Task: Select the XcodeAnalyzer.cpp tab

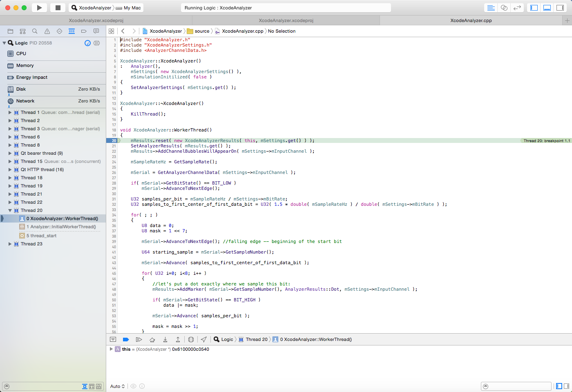Action: pos(471,20)
